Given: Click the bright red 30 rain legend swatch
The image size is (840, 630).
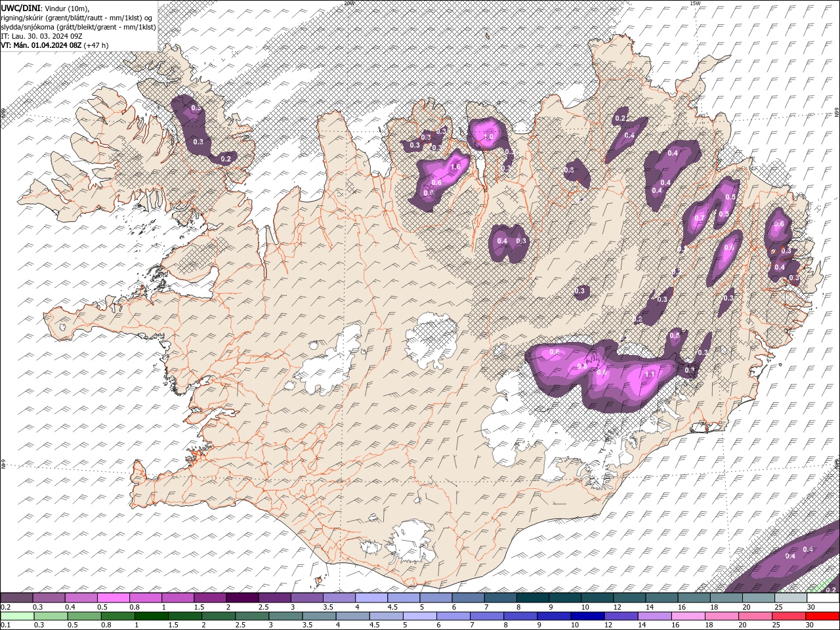Looking at the screenshot, I should tap(822, 616).
